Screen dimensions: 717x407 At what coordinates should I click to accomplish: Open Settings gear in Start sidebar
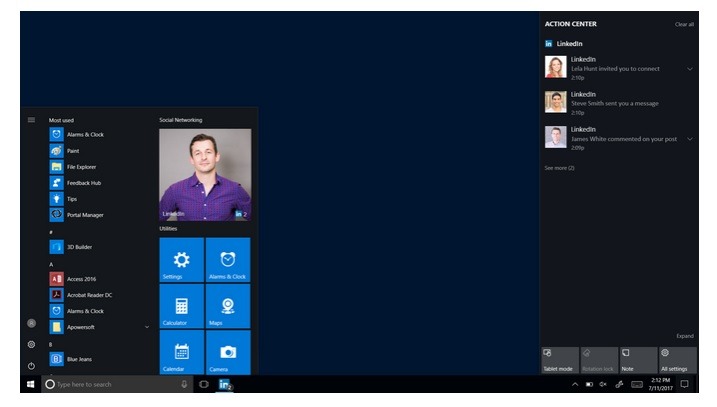tap(31, 344)
